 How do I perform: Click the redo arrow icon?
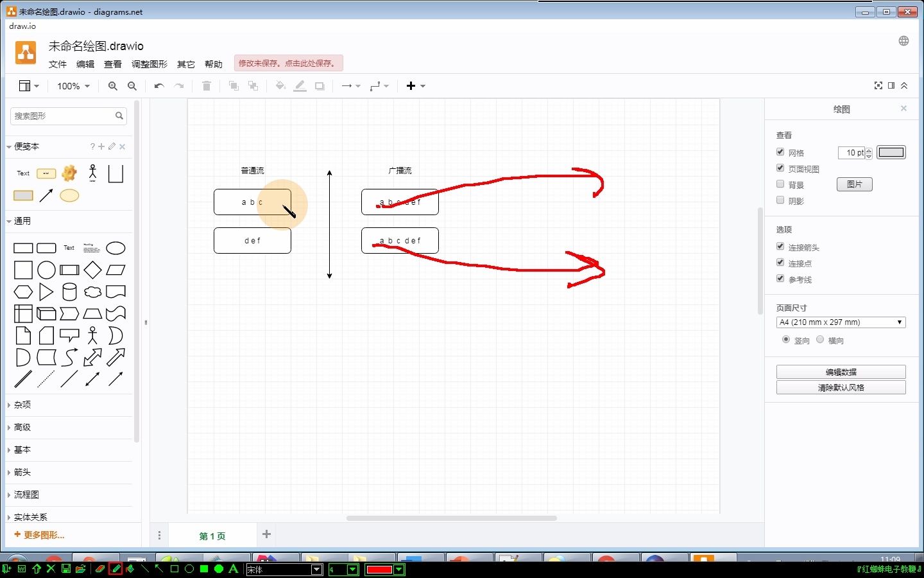click(x=179, y=86)
